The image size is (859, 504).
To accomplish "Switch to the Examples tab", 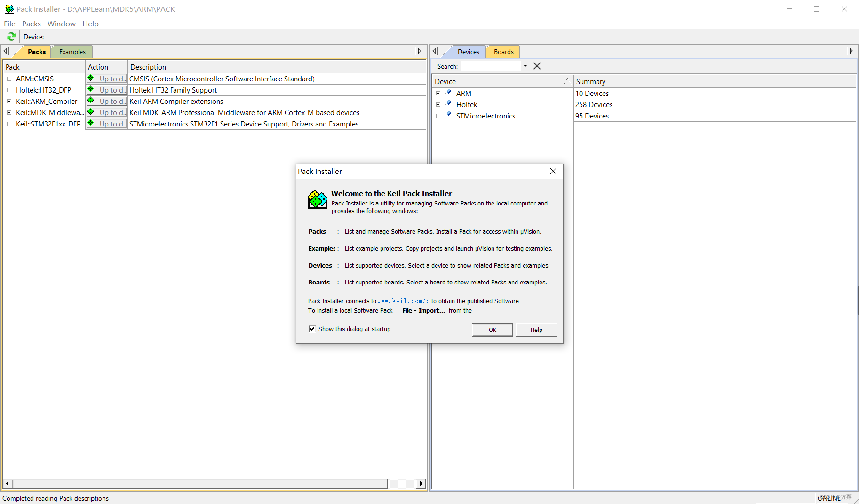I will coord(72,52).
